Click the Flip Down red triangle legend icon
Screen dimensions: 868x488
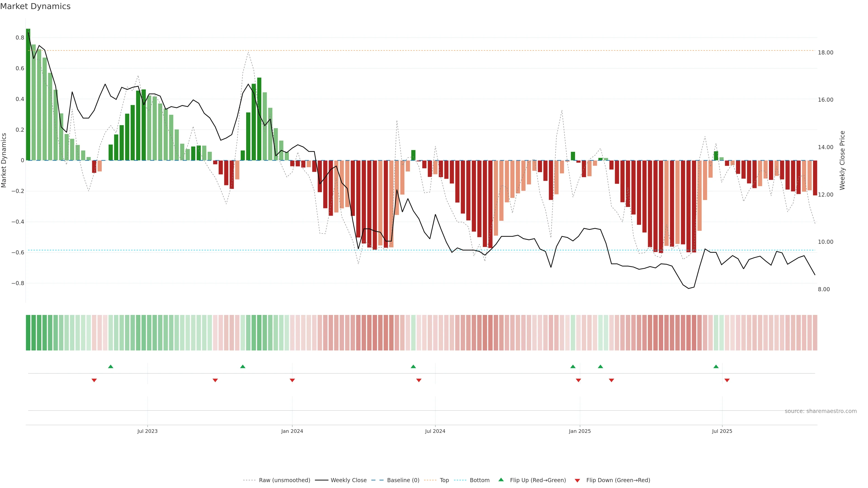(577, 480)
